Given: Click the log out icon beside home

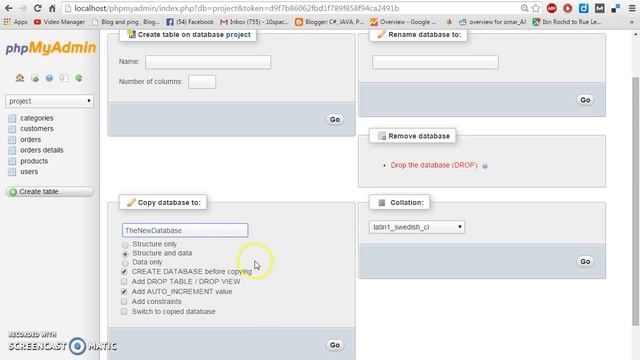Looking at the screenshot, I should (35, 78).
